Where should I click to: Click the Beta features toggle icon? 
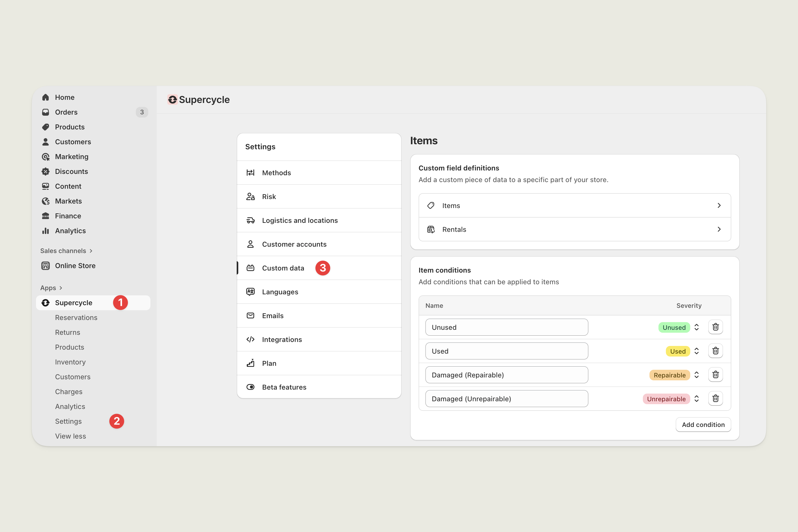click(250, 387)
